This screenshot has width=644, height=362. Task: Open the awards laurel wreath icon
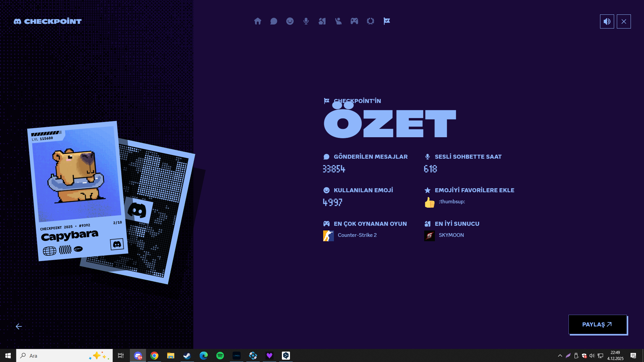click(370, 21)
